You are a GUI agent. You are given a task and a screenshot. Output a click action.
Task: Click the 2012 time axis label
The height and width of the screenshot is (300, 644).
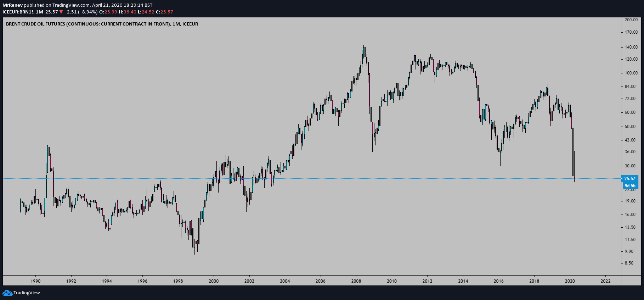(x=428, y=281)
